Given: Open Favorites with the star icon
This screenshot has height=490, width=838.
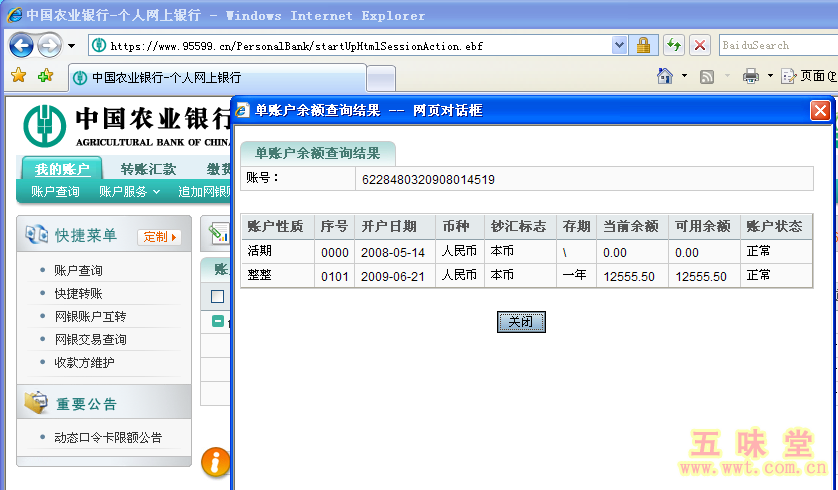Looking at the screenshot, I should [x=18, y=76].
